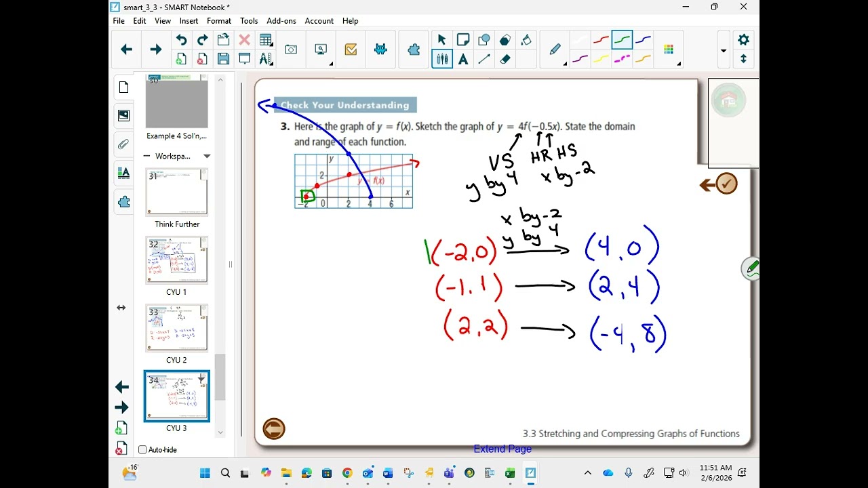Go to next page using toolbar forward arrow
Viewport: 868px width, 488px height.
156,49
